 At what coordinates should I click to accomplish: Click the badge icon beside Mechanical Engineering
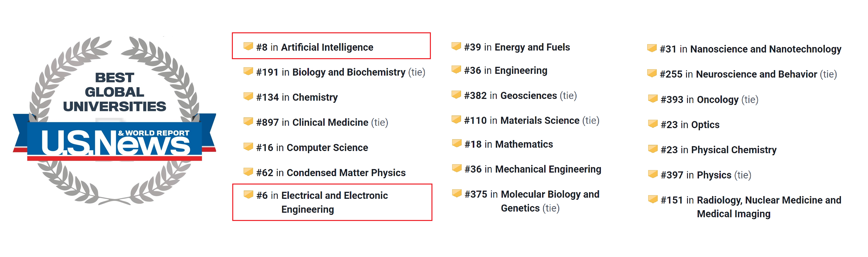point(457,168)
